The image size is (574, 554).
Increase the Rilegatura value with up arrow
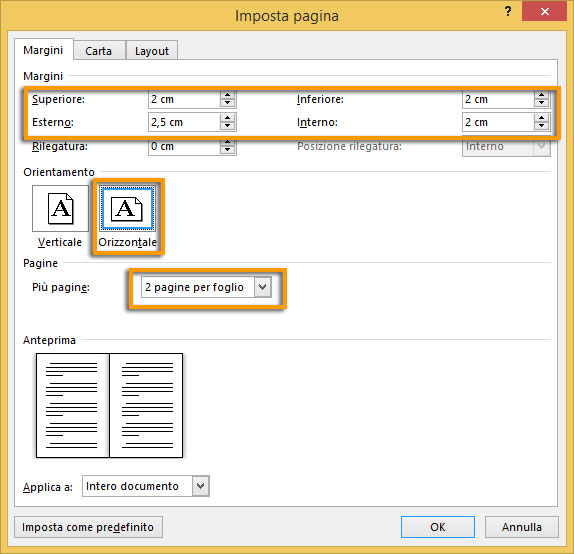(x=227, y=142)
